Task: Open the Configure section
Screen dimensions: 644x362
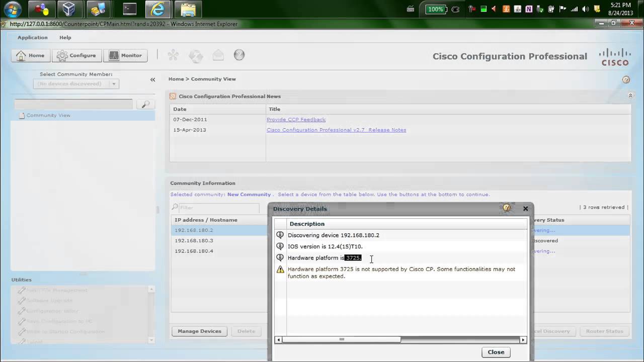Action: coord(77,55)
